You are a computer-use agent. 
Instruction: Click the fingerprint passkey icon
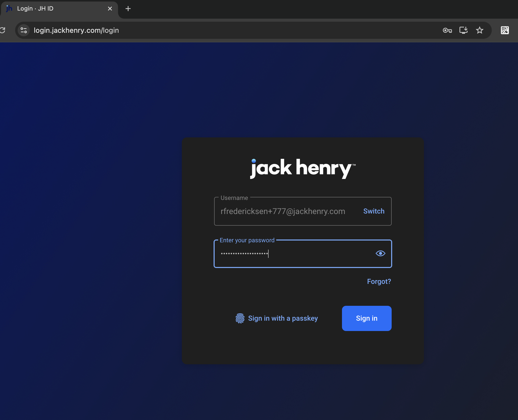point(240,318)
